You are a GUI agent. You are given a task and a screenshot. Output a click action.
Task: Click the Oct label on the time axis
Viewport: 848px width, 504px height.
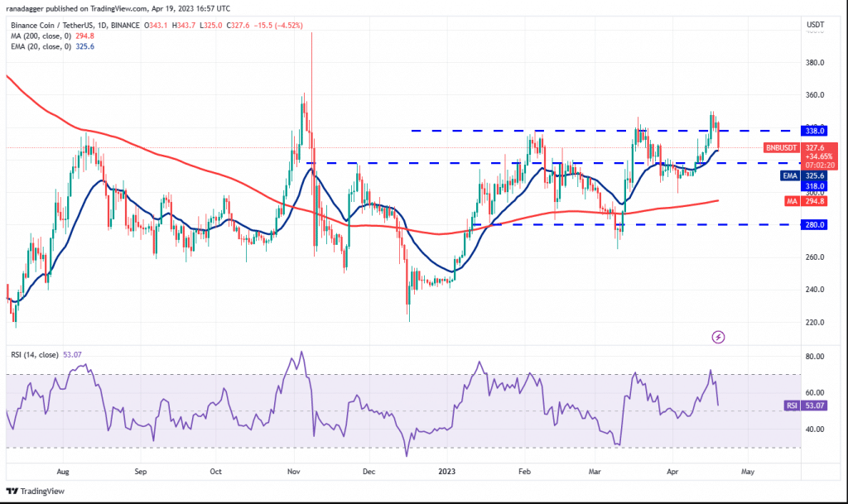pyautogui.click(x=215, y=472)
